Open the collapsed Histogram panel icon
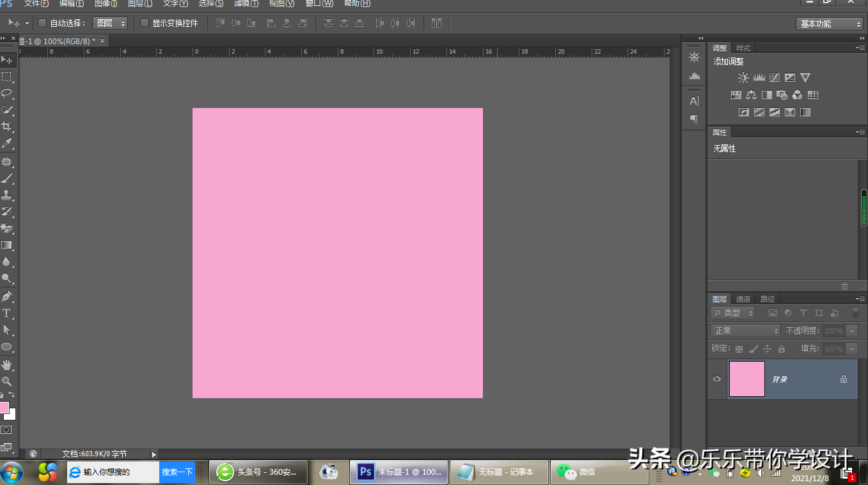Screen dimensions: 868x485 [x=695, y=76]
